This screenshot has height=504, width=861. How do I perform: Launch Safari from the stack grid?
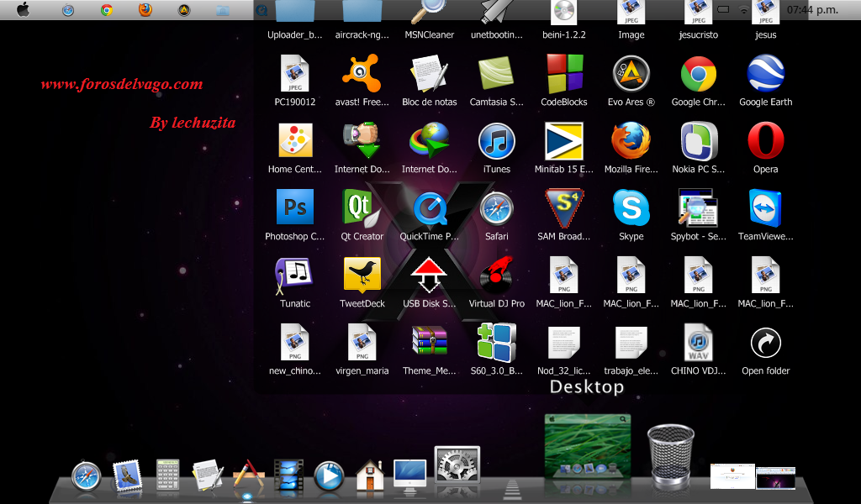pos(496,208)
